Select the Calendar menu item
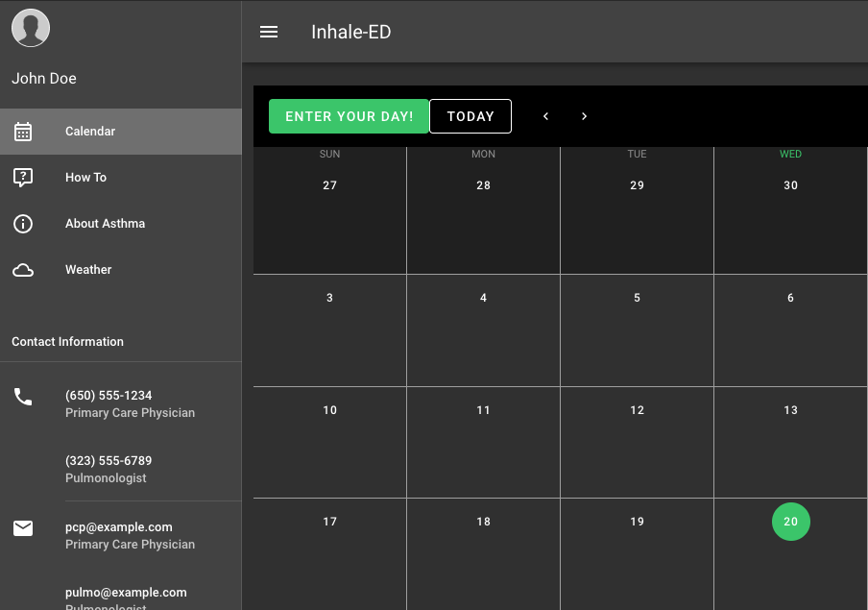Viewport: 868px width, 610px height. [x=121, y=132]
